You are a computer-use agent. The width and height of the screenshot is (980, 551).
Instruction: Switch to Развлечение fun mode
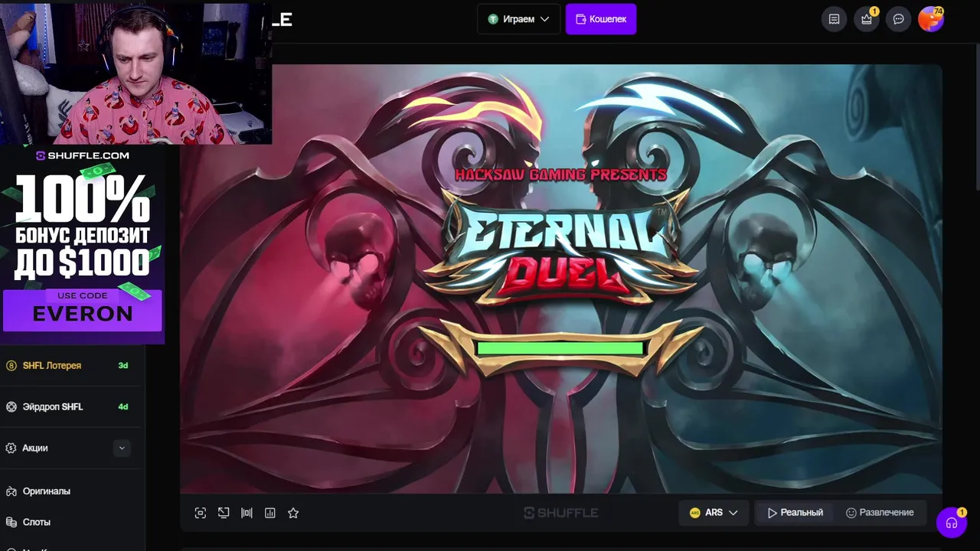pyautogui.click(x=880, y=513)
